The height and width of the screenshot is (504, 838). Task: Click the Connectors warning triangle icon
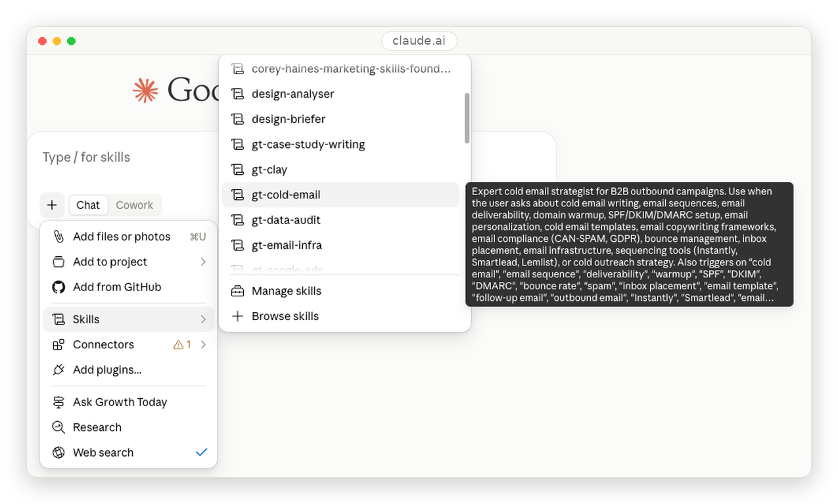coord(178,344)
